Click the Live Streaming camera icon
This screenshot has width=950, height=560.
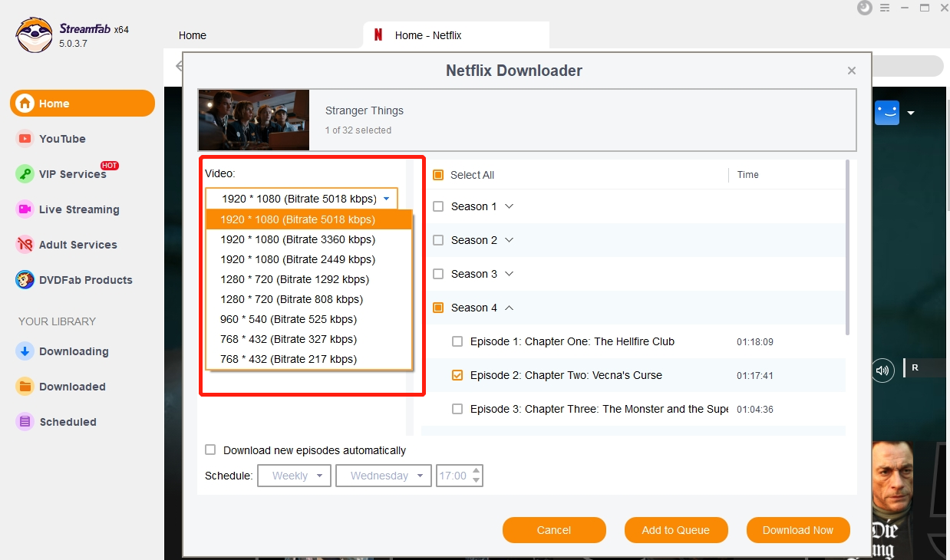(25, 209)
